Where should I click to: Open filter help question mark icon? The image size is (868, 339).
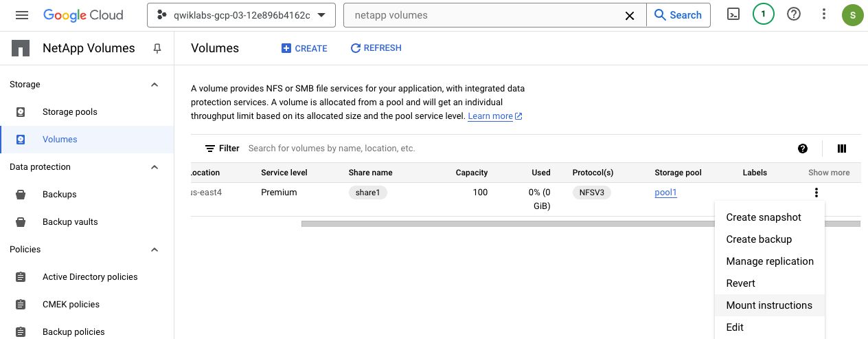(803, 149)
